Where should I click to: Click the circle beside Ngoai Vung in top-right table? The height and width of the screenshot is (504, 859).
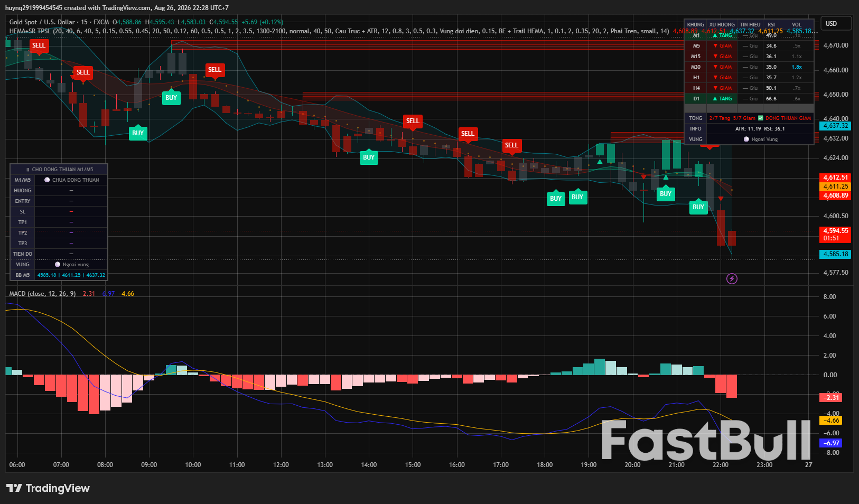tap(746, 139)
